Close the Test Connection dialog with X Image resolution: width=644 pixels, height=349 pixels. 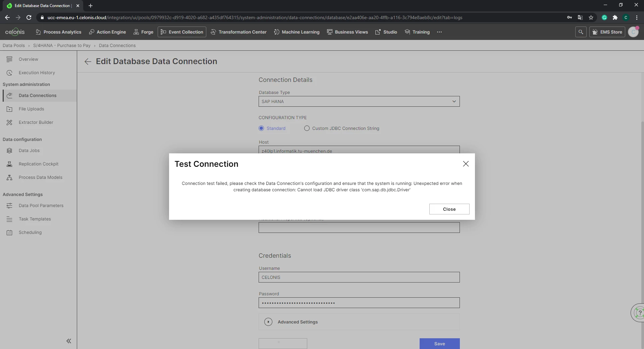click(466, 164)
